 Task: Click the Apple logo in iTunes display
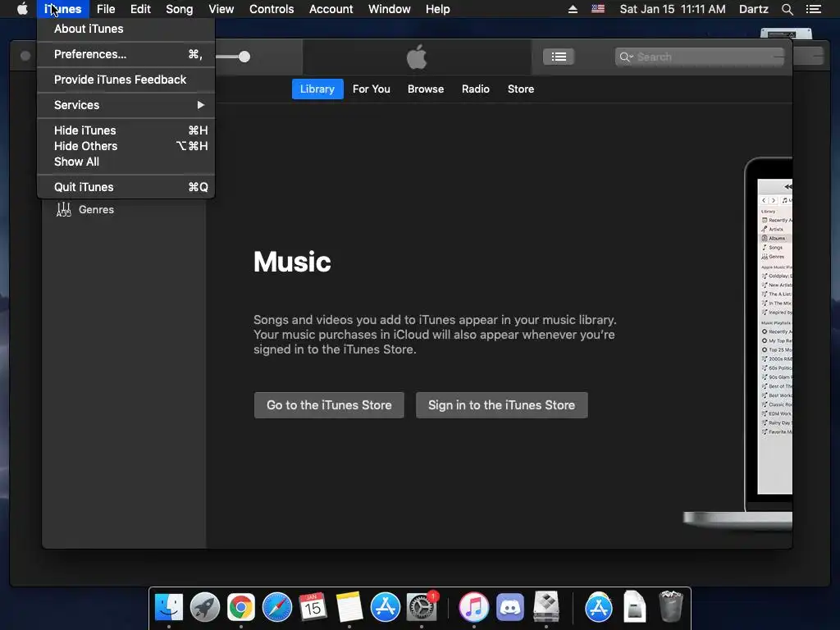417,57
